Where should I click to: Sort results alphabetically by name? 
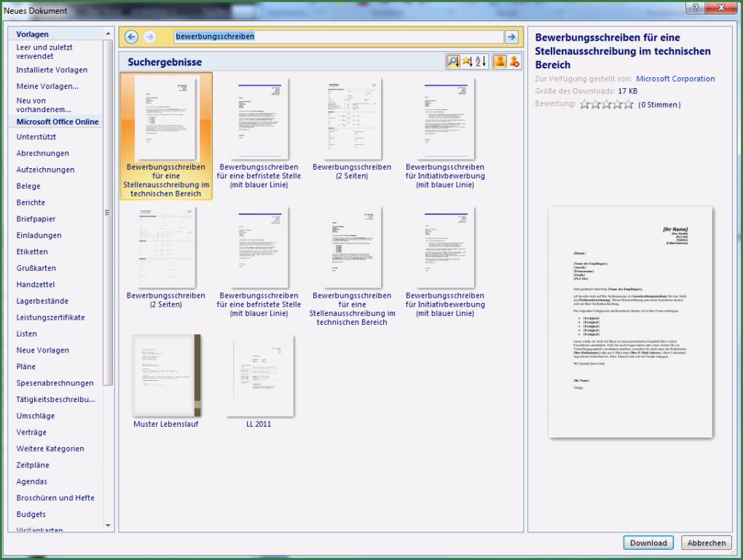point(481,62)
